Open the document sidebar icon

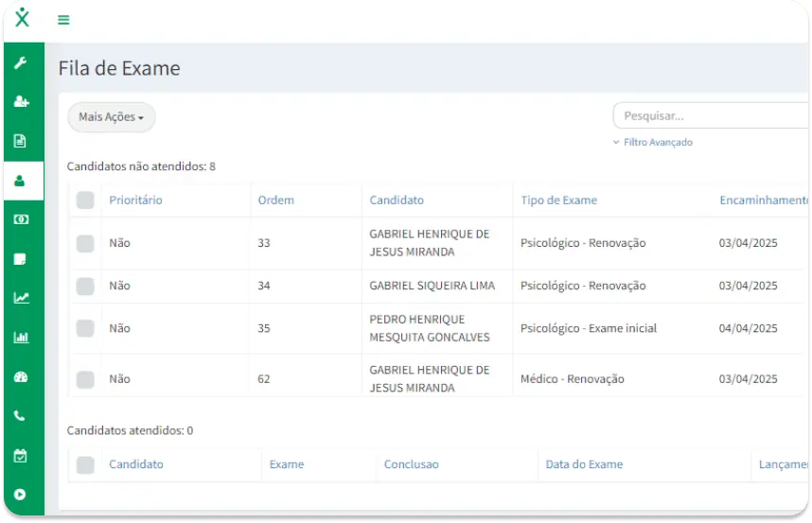(x=20, y=141)
